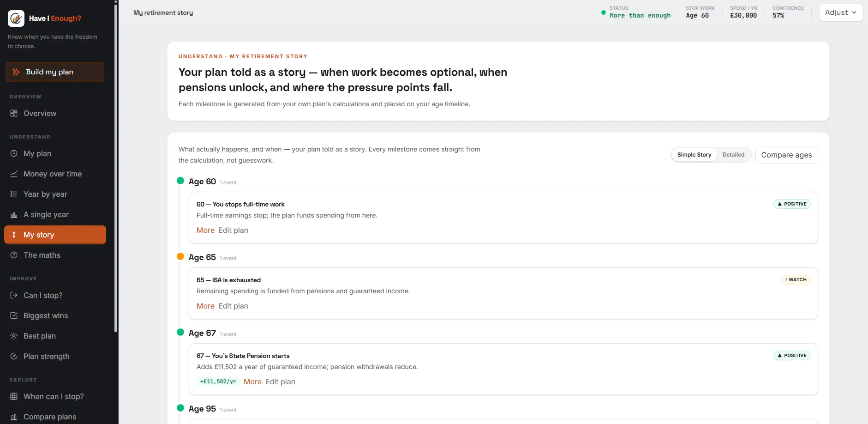
Task: Click the My story timeline icon
Action: click(x=14, y=235)
